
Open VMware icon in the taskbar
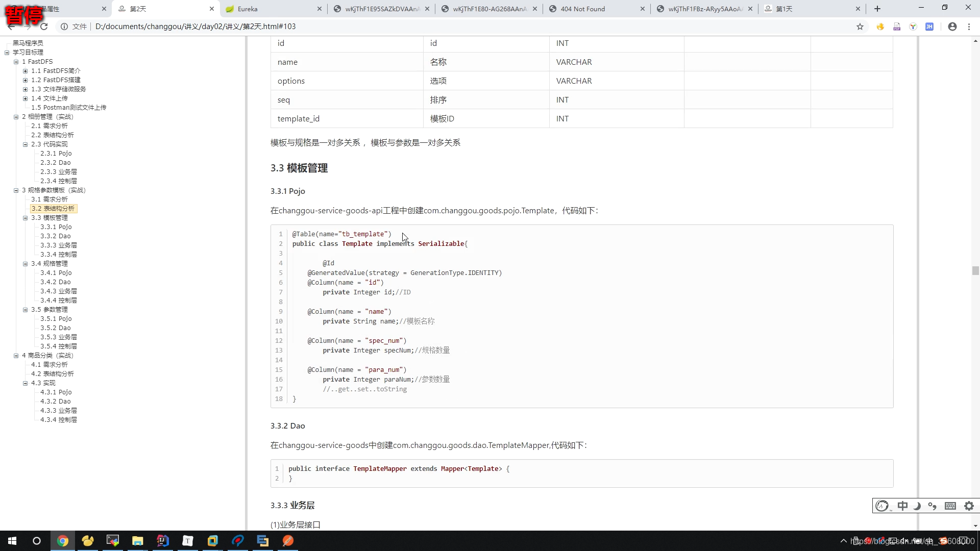212,541
